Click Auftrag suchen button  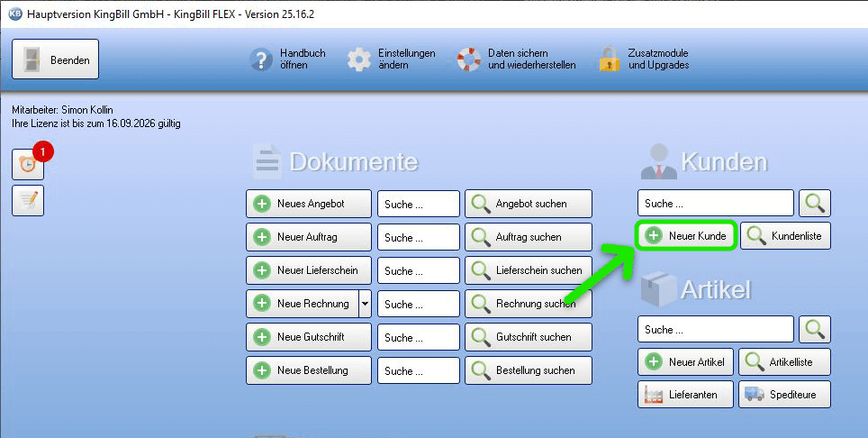529,237
